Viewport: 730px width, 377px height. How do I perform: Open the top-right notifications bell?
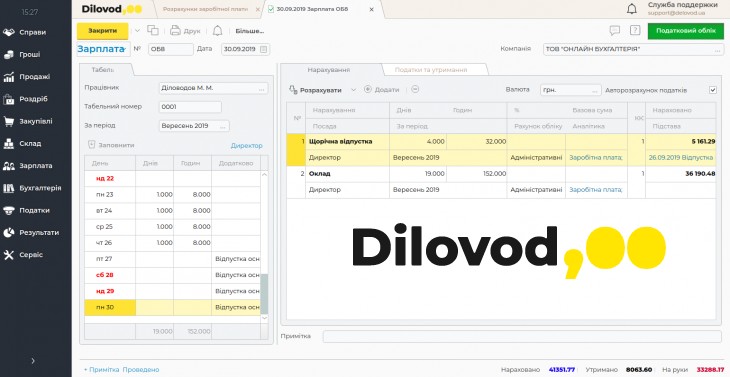point(632,9)
